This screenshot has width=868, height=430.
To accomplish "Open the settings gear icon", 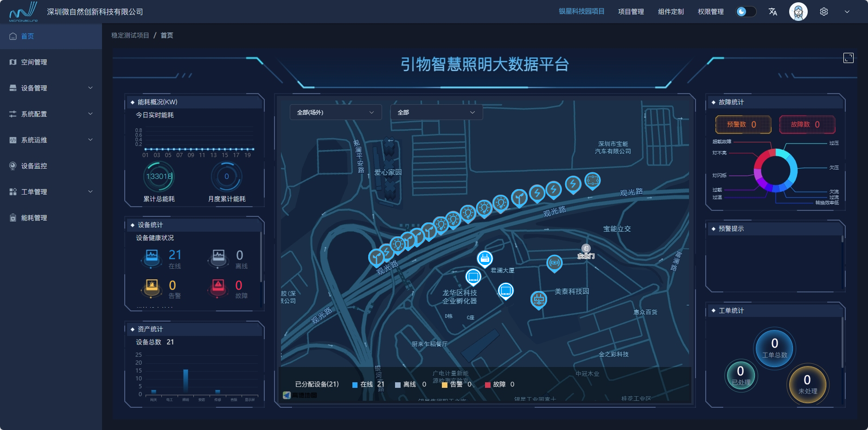I will coord(824,12).
